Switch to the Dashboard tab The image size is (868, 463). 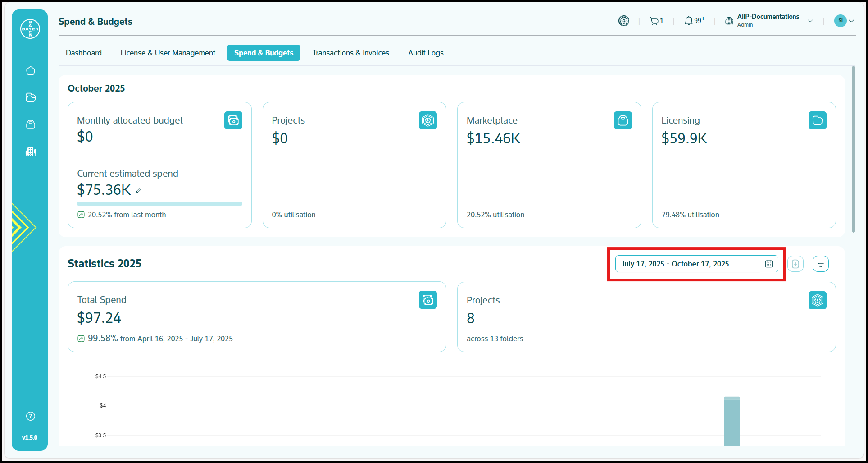click(84, 53)
